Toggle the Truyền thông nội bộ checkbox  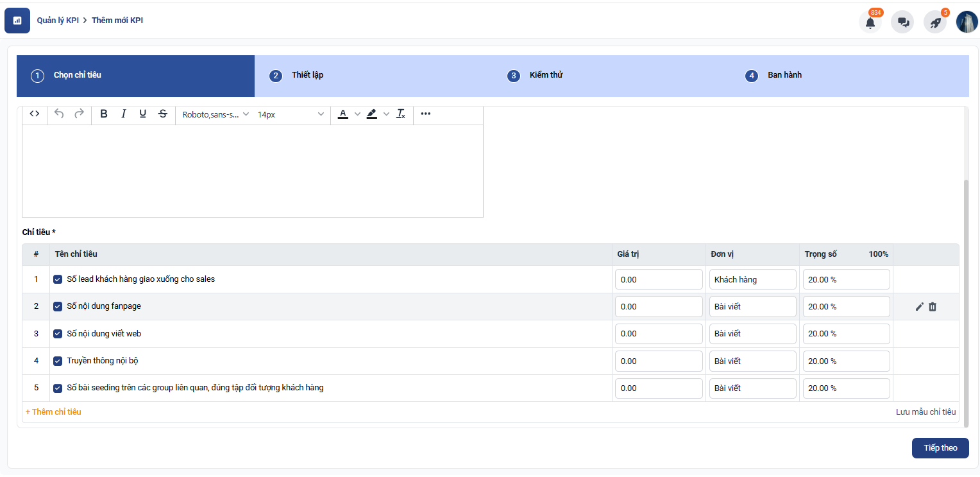pyautogui.click(x=58, y=361)
